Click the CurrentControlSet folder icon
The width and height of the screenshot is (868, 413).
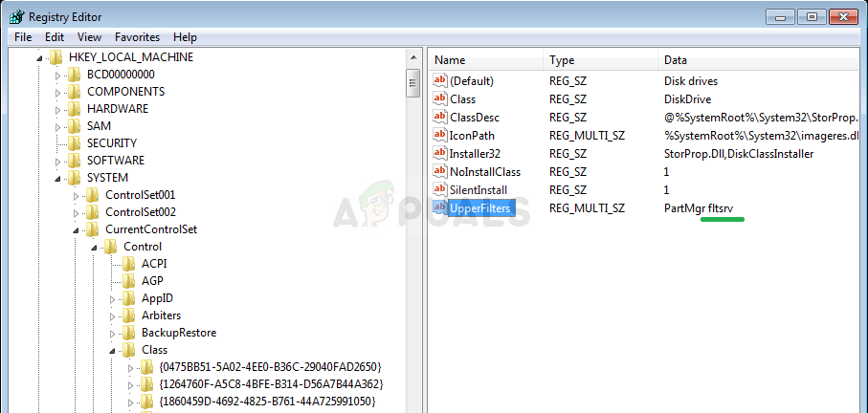click(x=92, y=228)
